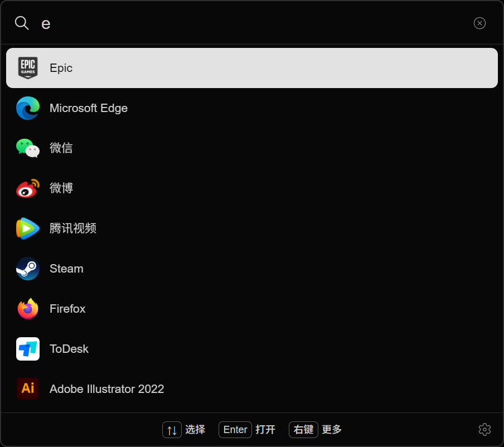
Task: Click the '右键' key hint
Action: coord(303,430)
